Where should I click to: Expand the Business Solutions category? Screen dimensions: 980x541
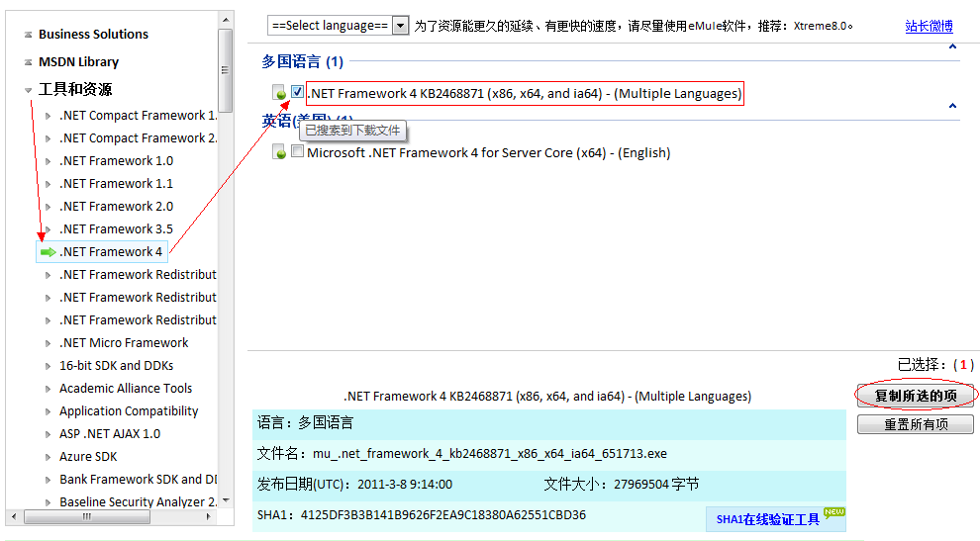click(x=28, y=35)
